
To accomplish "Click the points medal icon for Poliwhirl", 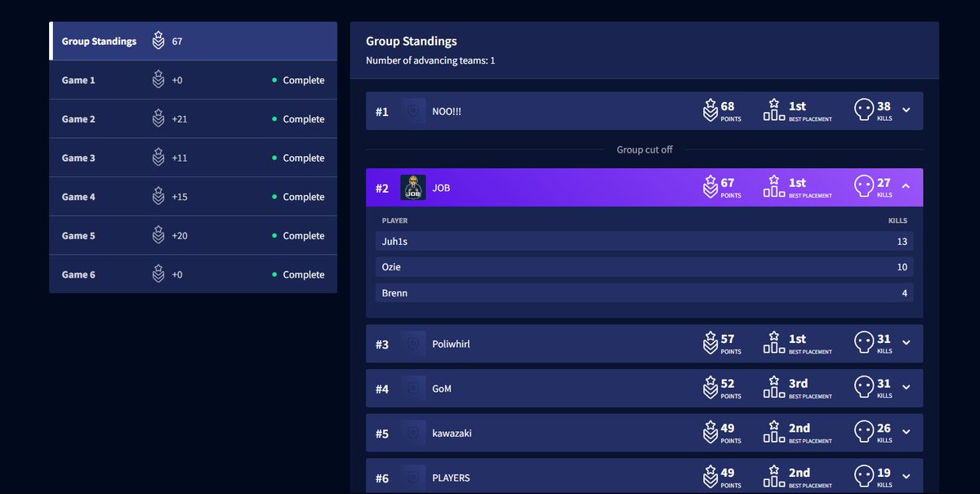I will [x=710, y=343].
